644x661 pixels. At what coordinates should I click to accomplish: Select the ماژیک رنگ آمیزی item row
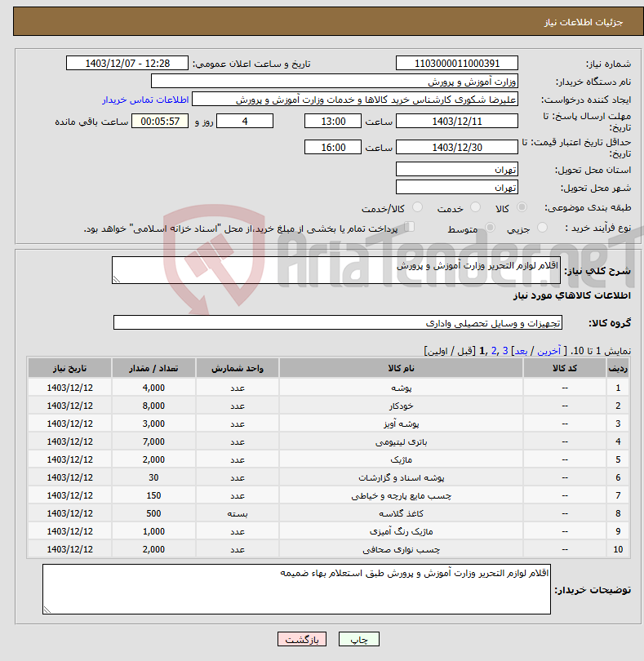(x=329, y=531)
